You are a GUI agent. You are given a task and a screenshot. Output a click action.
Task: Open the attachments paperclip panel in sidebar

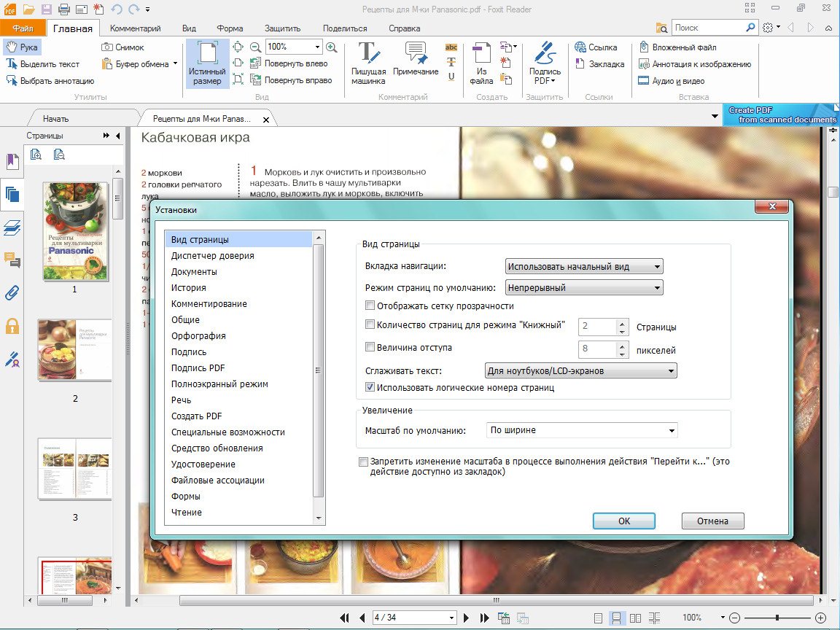point(12,293)
